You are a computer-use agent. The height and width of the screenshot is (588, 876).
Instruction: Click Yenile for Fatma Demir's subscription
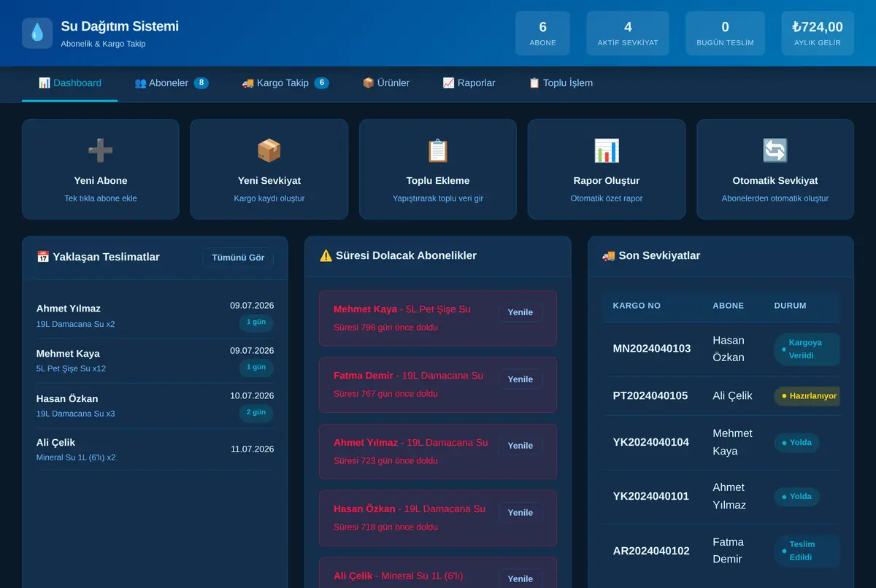pos(520,379)
